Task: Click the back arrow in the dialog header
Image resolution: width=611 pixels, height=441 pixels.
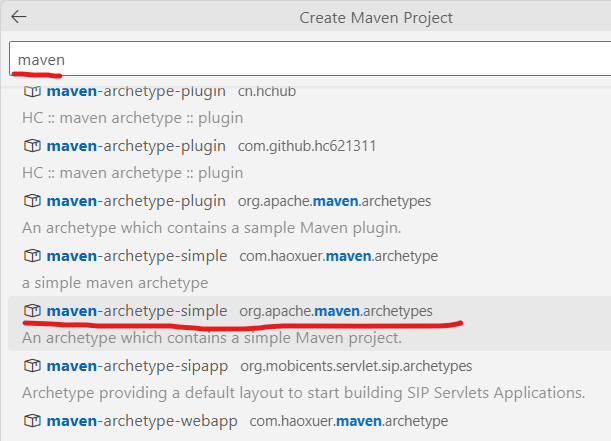Action: pos(19,17)
